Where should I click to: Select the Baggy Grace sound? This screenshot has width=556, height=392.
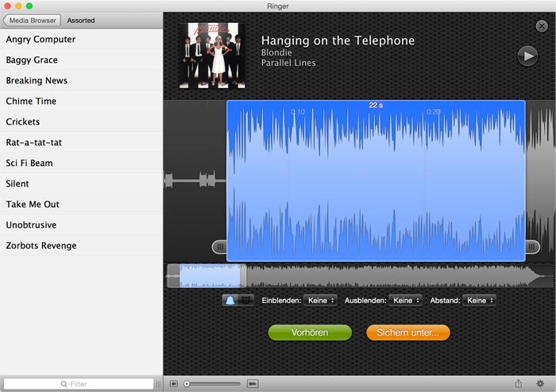tap(81, 60)
